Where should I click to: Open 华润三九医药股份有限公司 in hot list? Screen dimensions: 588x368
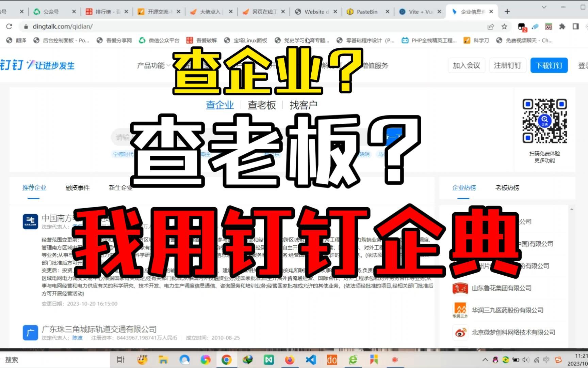tap(507, 310)
